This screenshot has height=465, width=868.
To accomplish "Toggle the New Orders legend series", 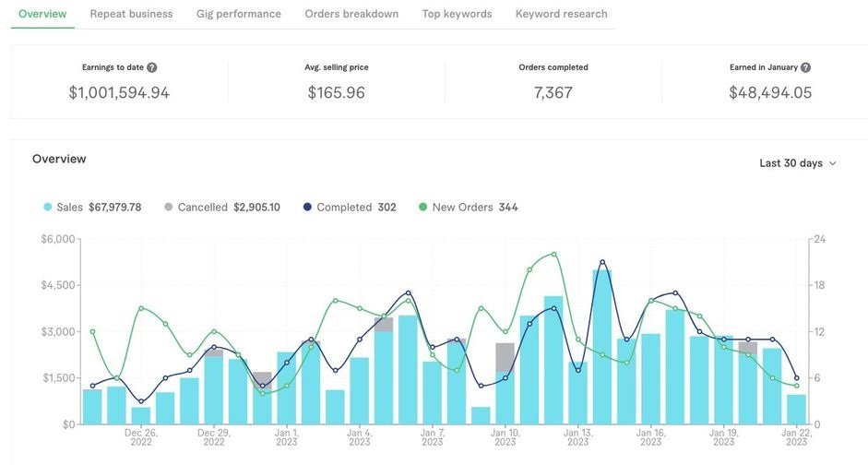I will pos(469,207).
